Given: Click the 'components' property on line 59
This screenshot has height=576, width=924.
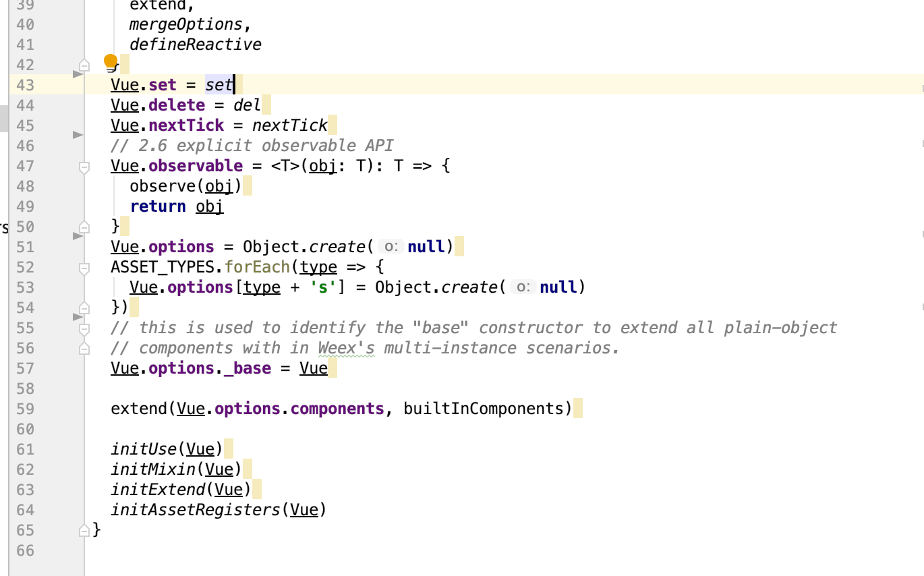Looking at the screenshot, I should pos(337,409).
